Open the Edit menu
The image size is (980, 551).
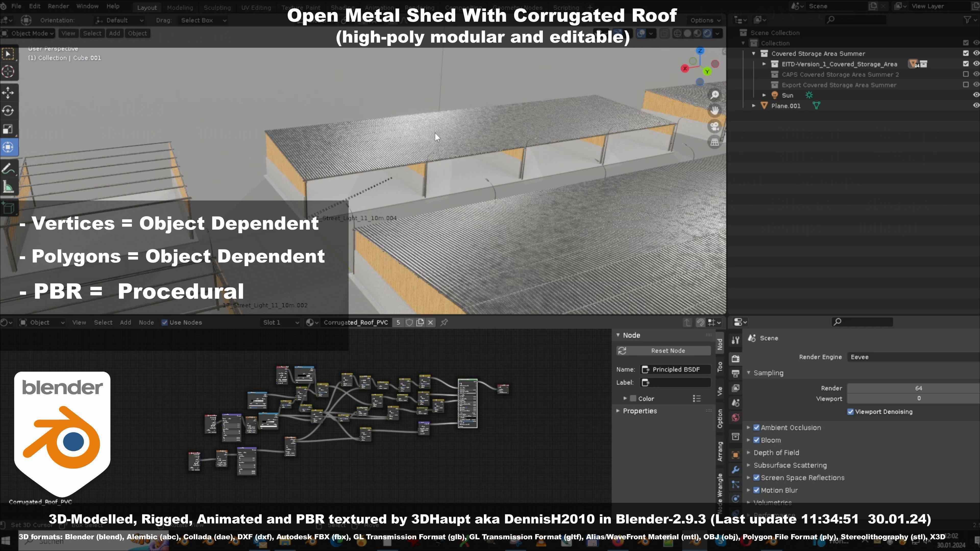(x=35, y=6)
